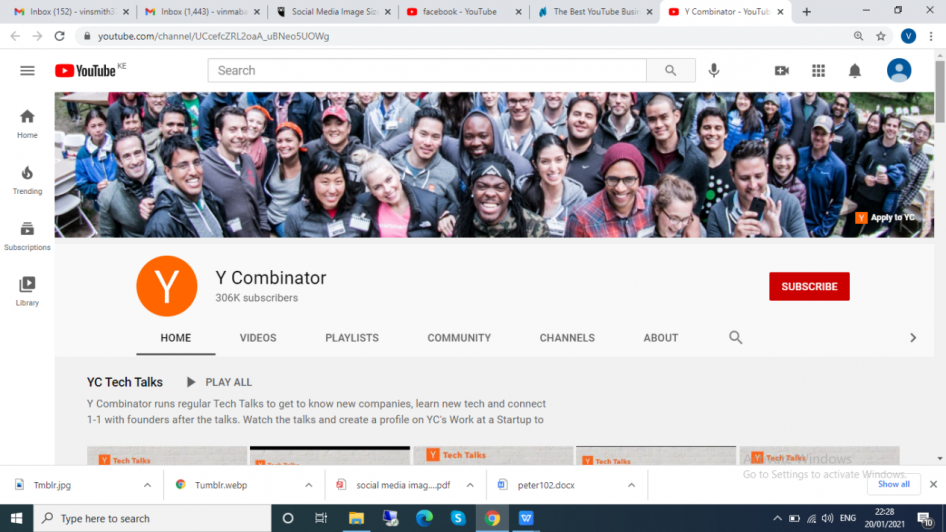Open the YouTube hamburger guide menu
Viewport: 946px width, 532px height.
pyautogui.click(x=27, y=71)
